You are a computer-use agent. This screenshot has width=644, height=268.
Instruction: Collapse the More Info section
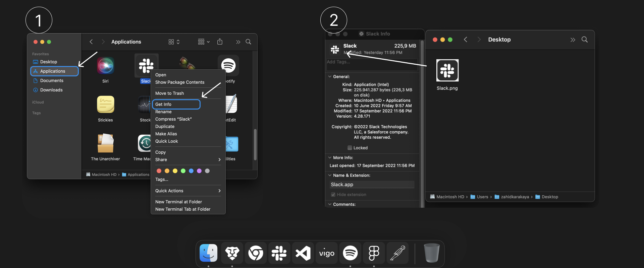(330, 158)
